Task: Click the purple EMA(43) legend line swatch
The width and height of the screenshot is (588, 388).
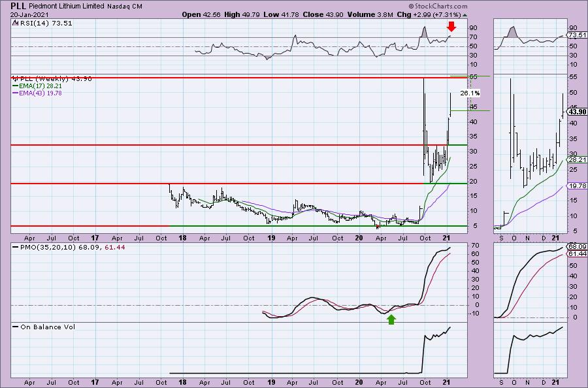Action: [16, 93]
